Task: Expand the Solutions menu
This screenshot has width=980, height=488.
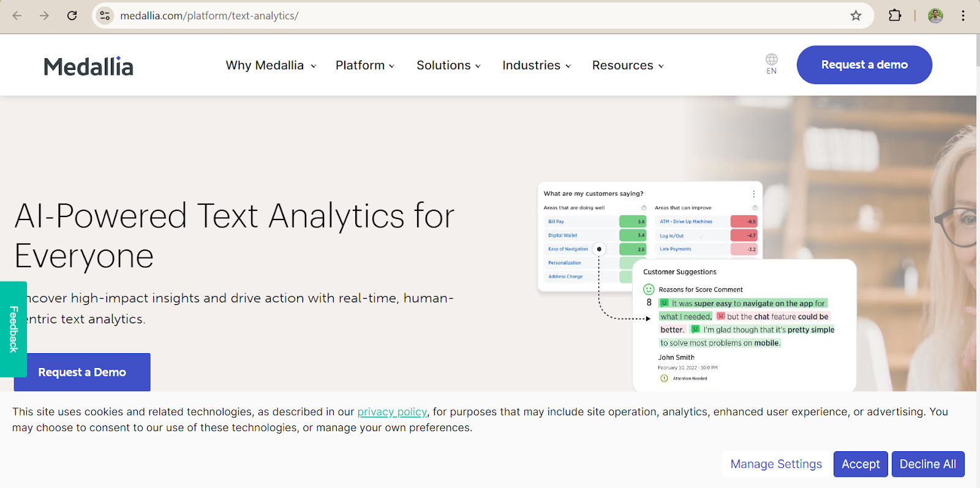Action: pyautogui.click(x=448, y=66)
